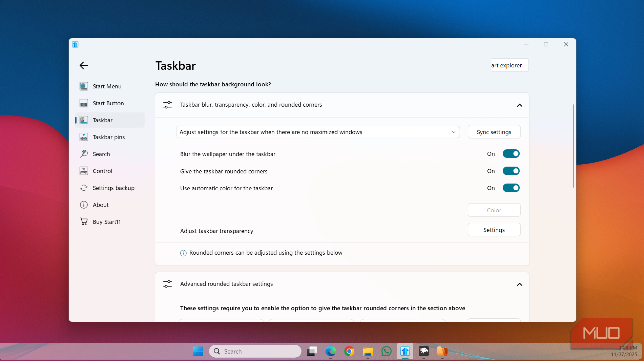Viewport: 644px width, 361px height.
Task: Click the Search magnifier sidebar icon
Action: click(x=84, y=154)
